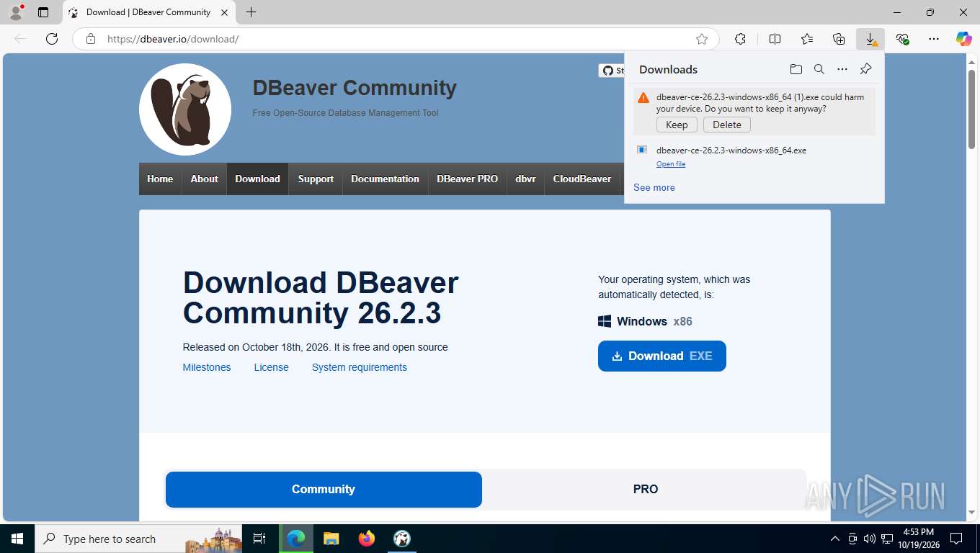Open File Explorer from the taskbar
This screenshot has width=980, height=553.
coord(331,539)
